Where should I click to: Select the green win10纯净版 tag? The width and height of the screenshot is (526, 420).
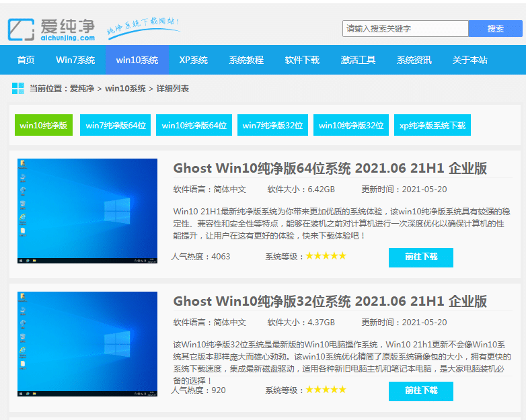click(44, 125)
